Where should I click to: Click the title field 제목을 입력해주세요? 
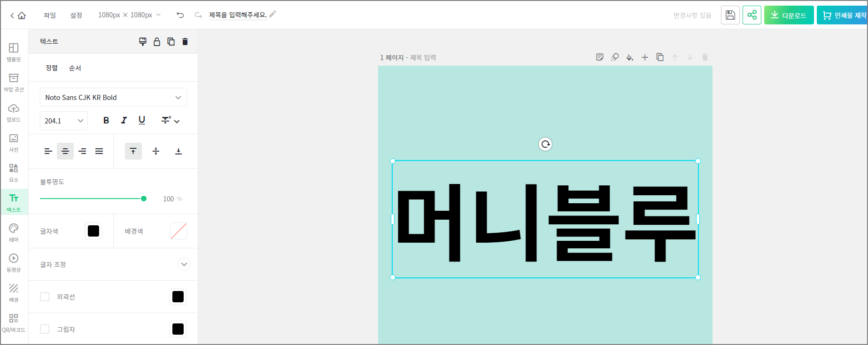(x=238, y=15)
